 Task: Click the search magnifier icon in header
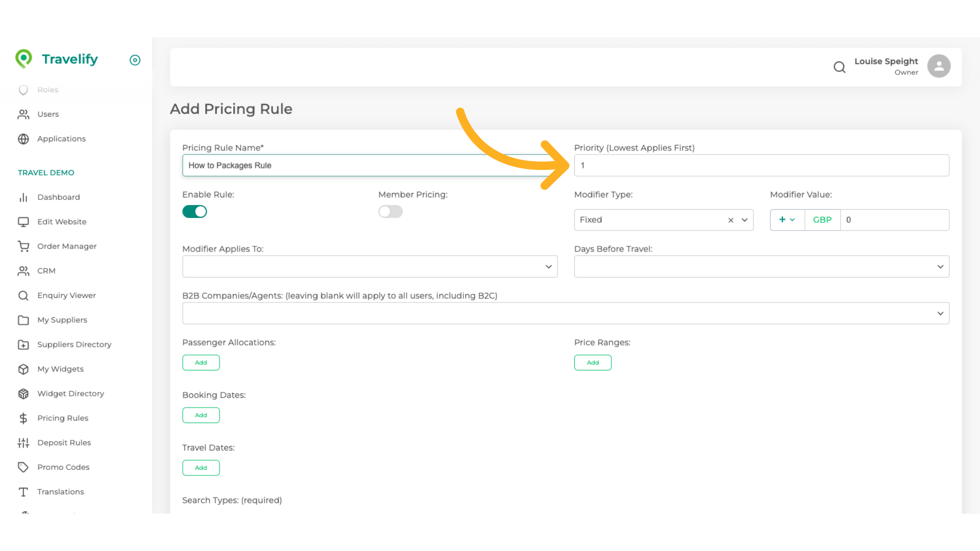pos(839,67)
